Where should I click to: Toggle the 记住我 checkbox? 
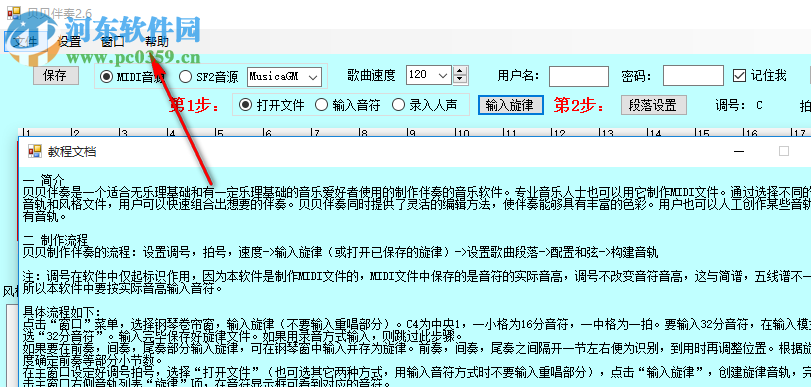tap(740, 76)
